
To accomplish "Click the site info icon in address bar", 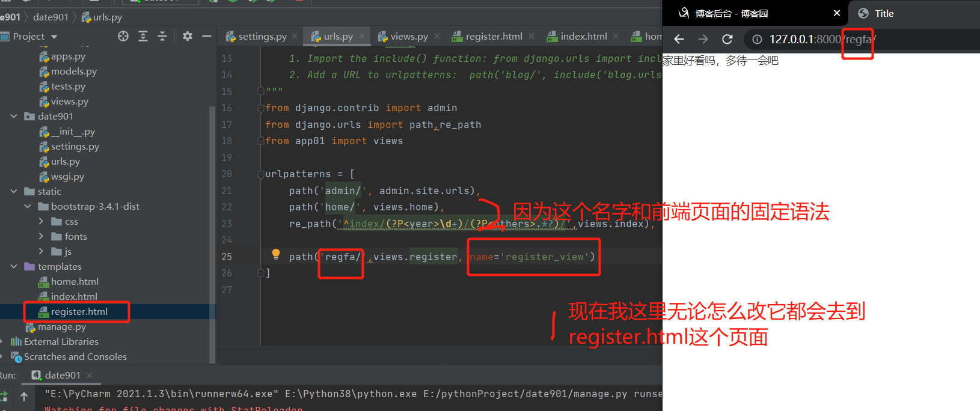I will pyautogui.click(x=757, y=39).
